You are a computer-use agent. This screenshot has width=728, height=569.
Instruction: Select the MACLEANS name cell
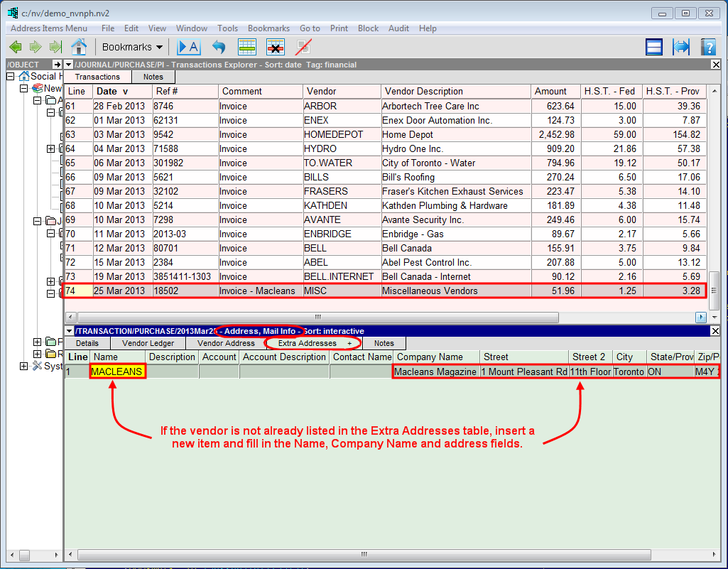118,372
